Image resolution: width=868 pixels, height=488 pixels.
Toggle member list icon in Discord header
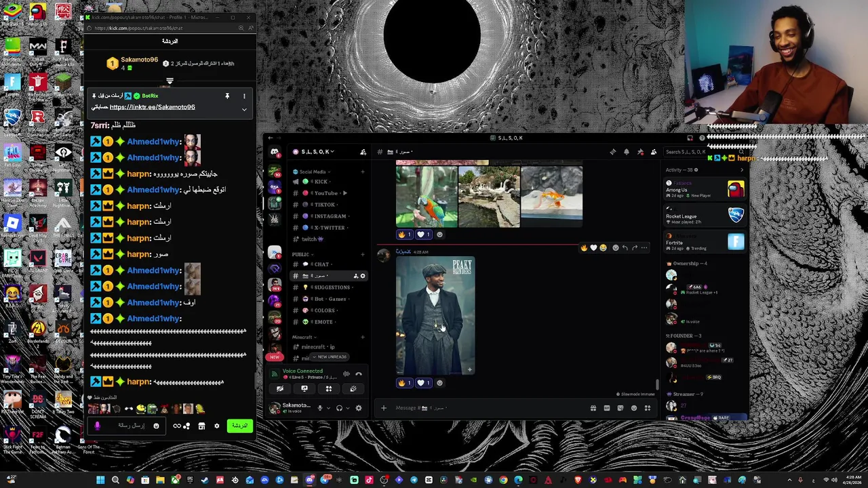pos(654,152)
